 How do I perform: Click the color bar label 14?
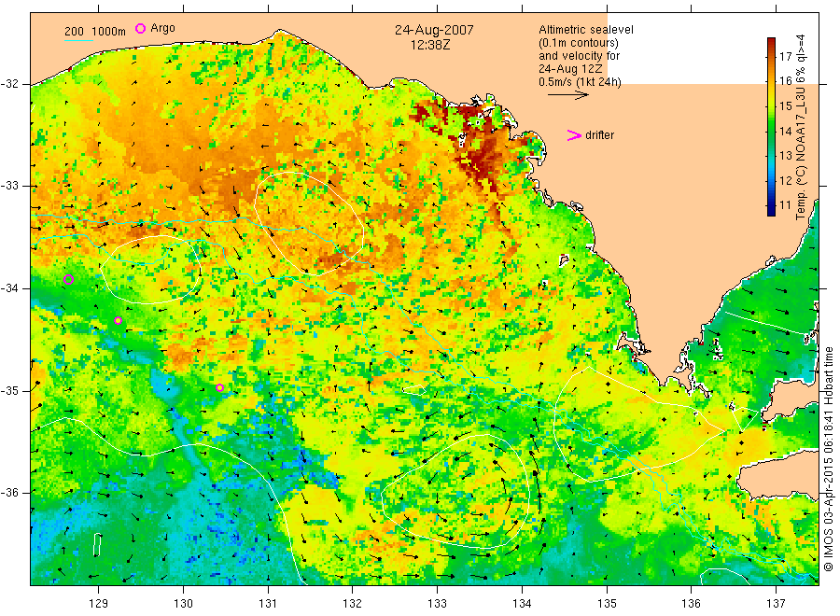785,132
